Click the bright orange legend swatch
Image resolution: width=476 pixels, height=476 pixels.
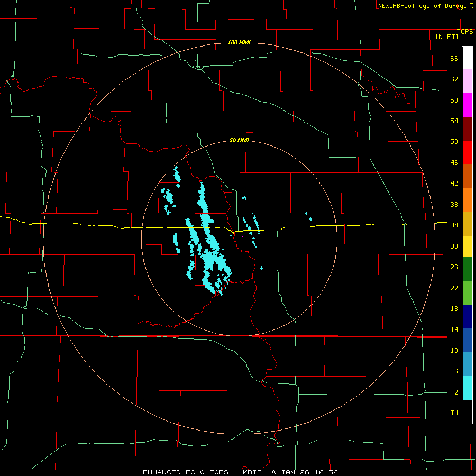pos(467,200)
